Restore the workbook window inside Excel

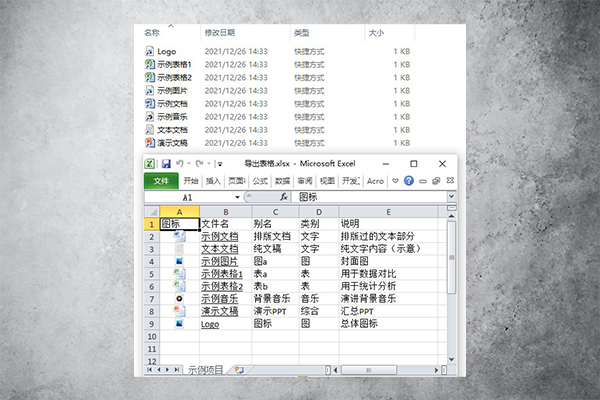pyautogui.click(x=436, y=181)
